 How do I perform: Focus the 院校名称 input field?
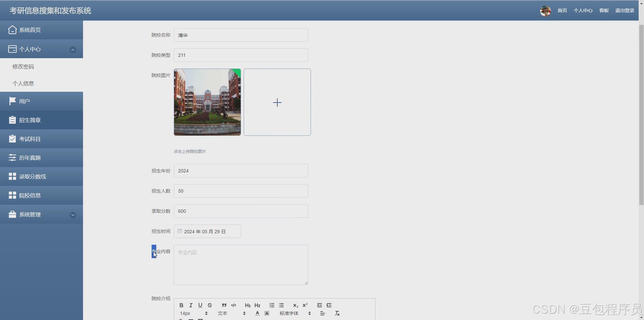click(x=241, y=35)
